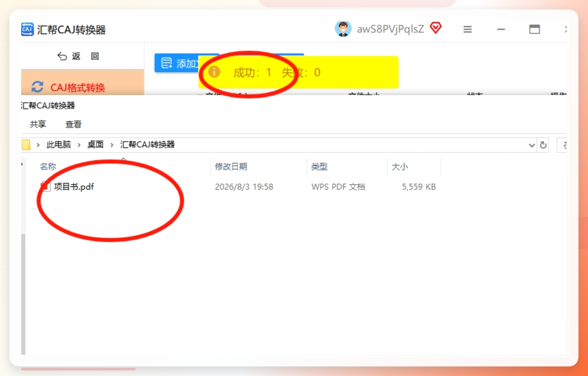
Task: Go back with the 返回 button
Action: (x=78, y=56)
